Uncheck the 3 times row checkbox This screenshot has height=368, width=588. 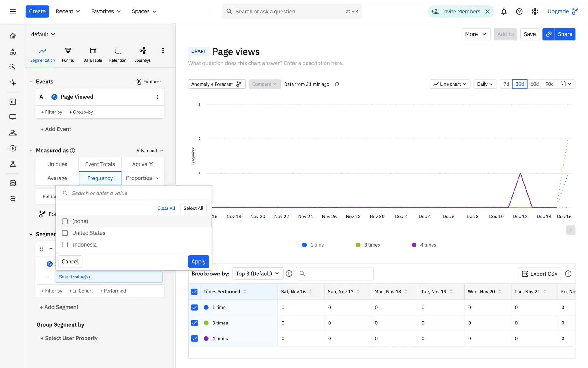click(194, 323)
